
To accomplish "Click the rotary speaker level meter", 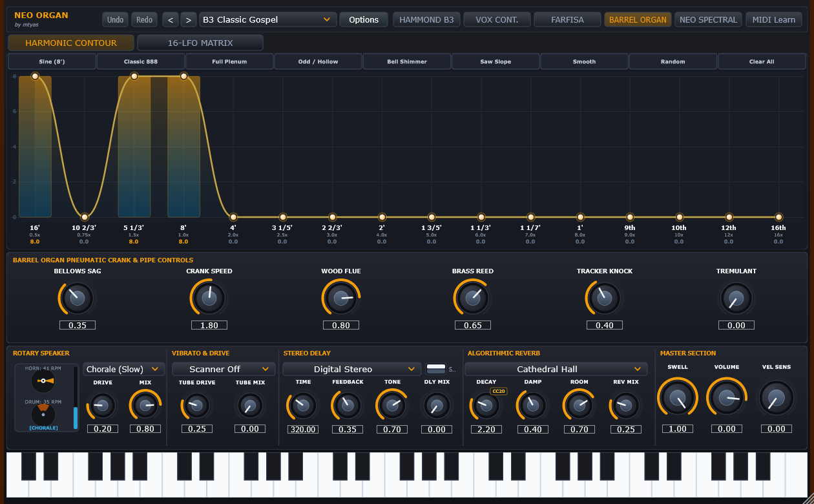I will (76, 398).
